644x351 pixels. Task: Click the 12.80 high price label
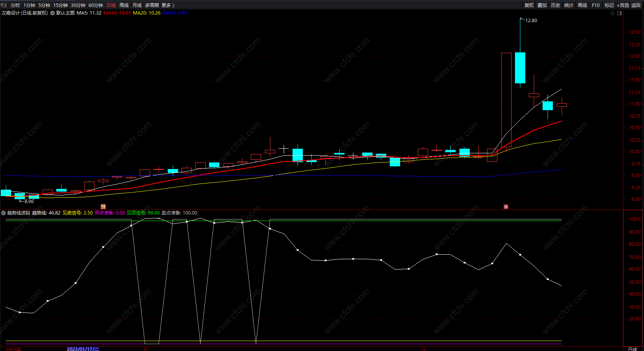coord(531,21)
